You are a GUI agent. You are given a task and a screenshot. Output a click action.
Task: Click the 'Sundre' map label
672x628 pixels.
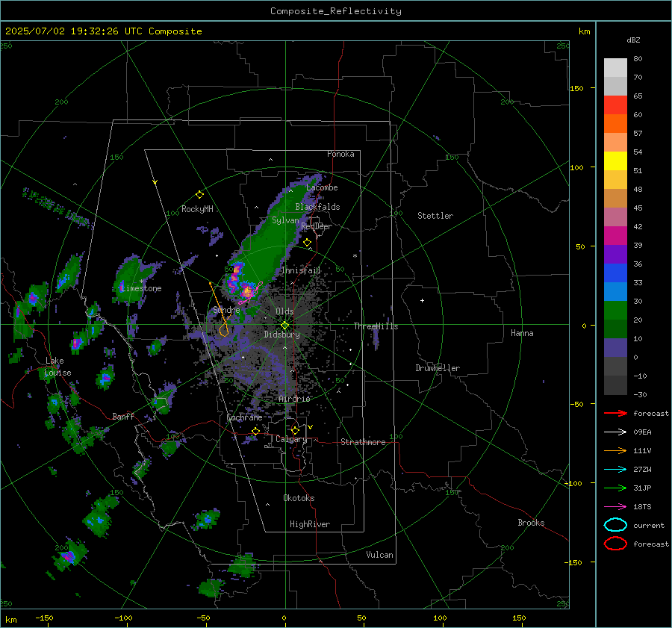(226, 310)
